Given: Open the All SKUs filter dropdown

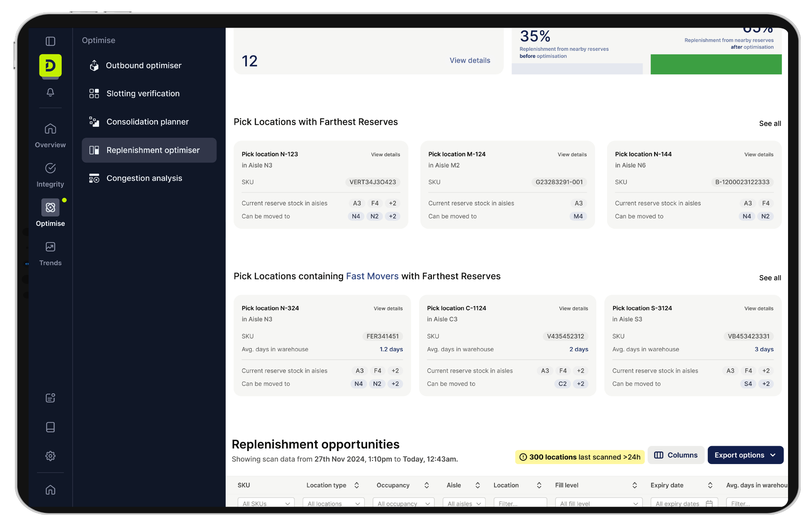Looking at the screenshot, I should click(x=266, y=503).
